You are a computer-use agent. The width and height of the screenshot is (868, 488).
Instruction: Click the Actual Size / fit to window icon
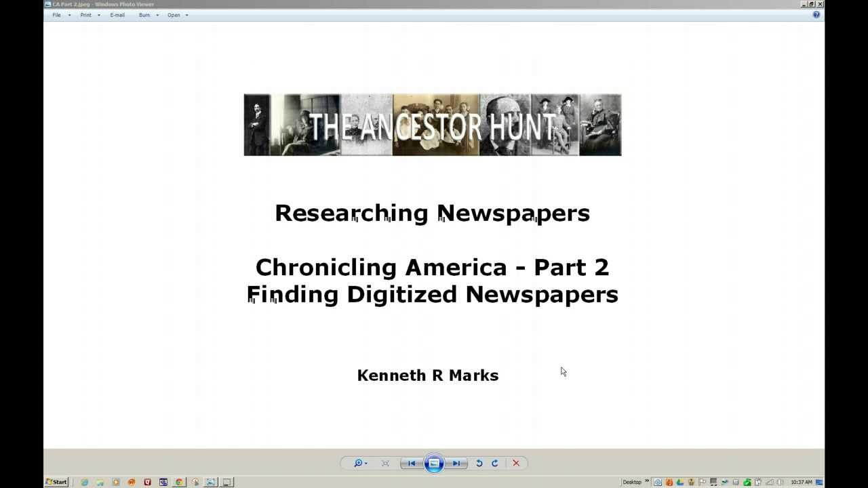click(x=385, y=463)
